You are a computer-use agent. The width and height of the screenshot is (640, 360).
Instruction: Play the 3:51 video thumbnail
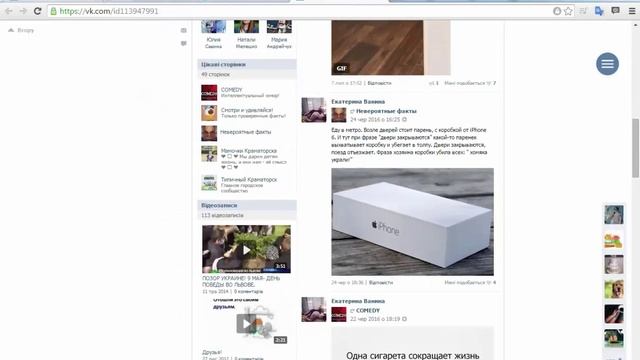point(247,249)
